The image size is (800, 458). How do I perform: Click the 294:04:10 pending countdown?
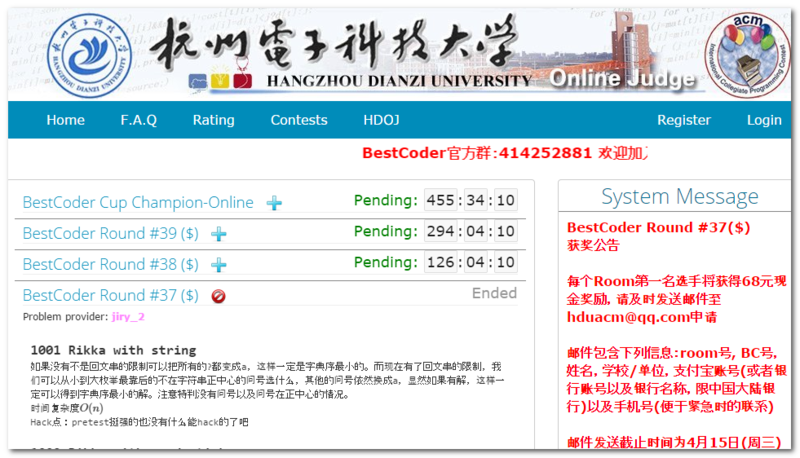click(470, 231)
